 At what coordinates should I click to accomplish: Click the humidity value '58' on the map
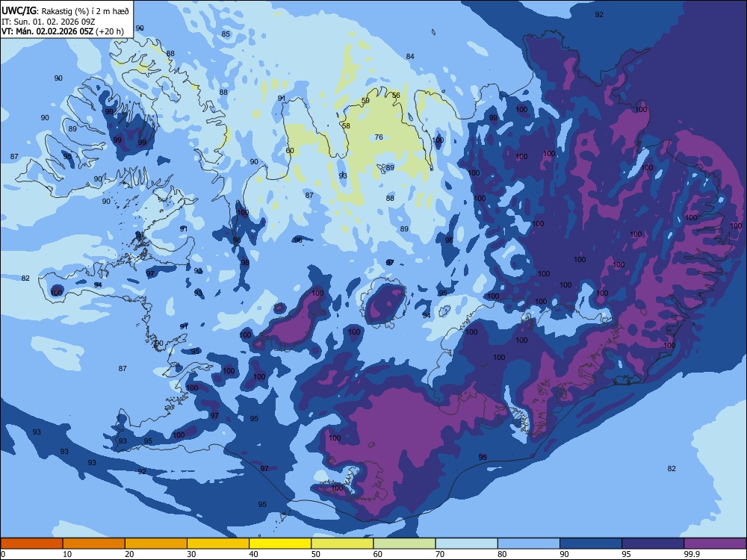coord(346,125)
